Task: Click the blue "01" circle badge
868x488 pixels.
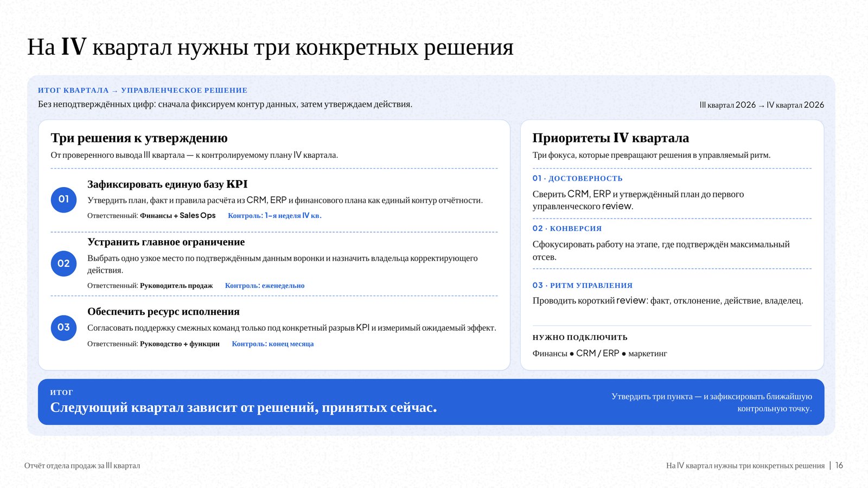Action: tap(63, 200)
